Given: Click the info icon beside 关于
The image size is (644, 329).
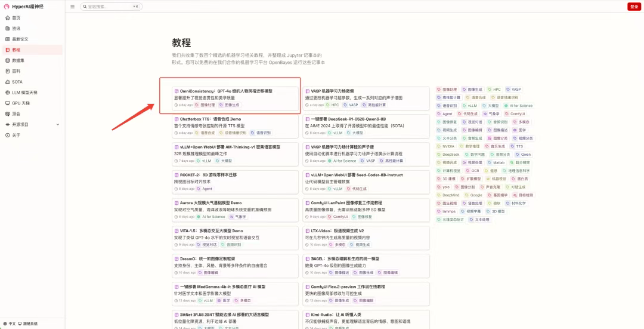Looking at the screenshot, I should [x=7, y=135].
